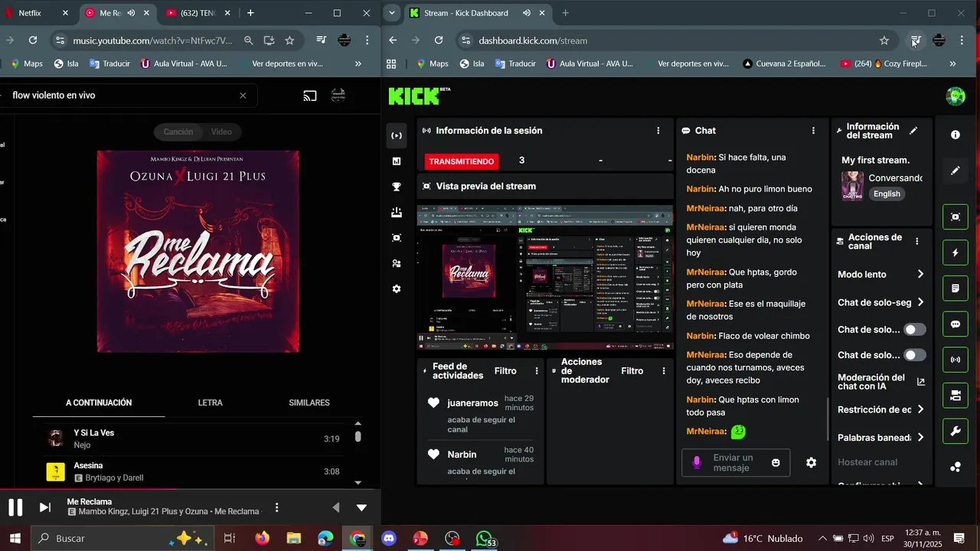Open the green camera stream panel icon
Viewport: 980px width, 551px height.
(x=955, y=396)
